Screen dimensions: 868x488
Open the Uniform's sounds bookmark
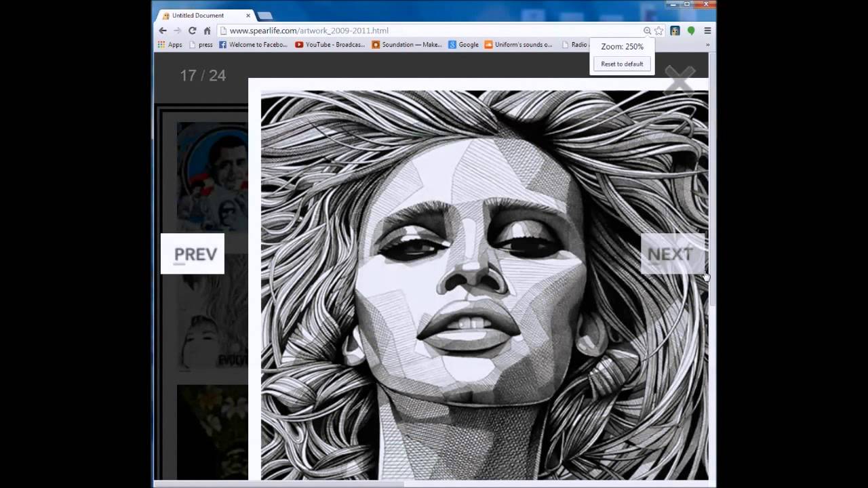(x=518, y=45)
